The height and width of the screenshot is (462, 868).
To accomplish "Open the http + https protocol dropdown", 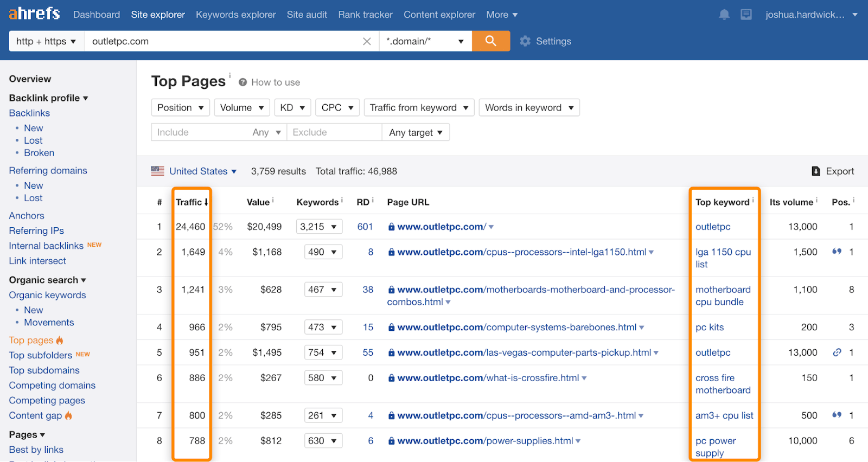I will tap(46, 41).
